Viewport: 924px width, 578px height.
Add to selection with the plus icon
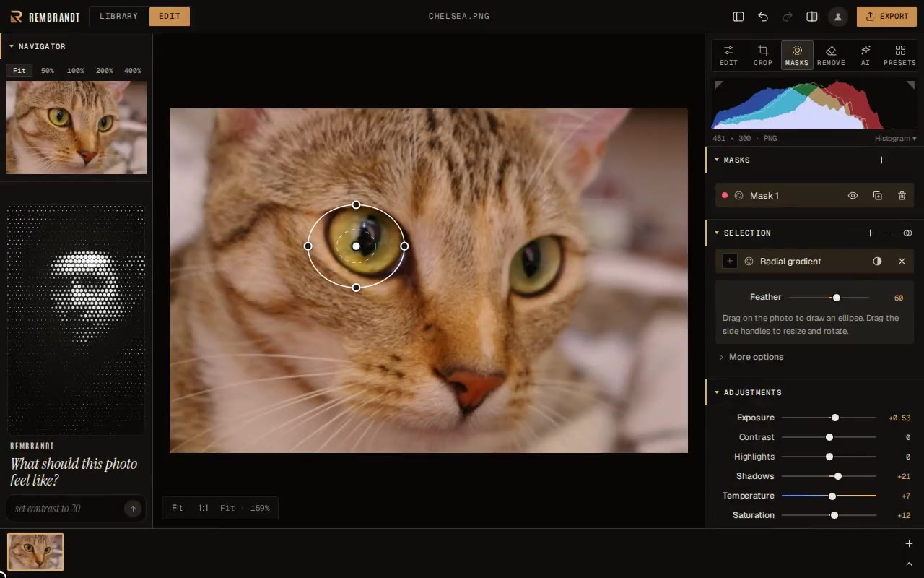point(870,233)
